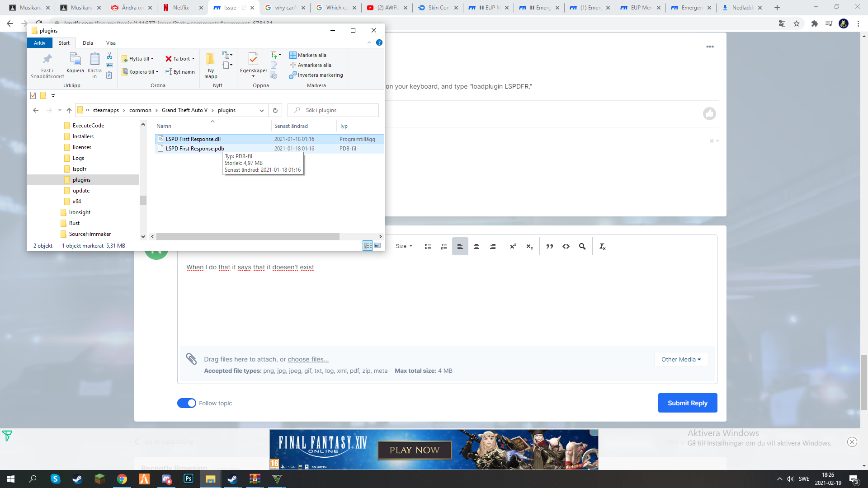The height and width of the screenshot is (488, 868).
Task: Switch to the Visa ribbon tab
Action: coord(111,43)
